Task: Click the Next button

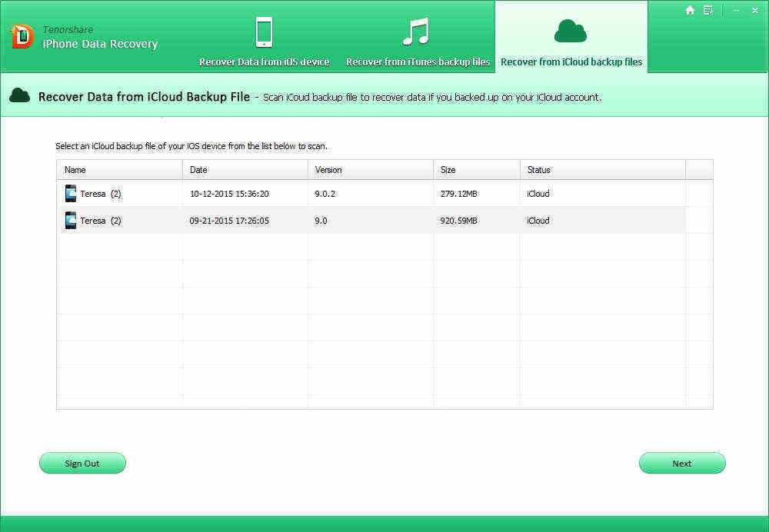Action: pos(682,463)
